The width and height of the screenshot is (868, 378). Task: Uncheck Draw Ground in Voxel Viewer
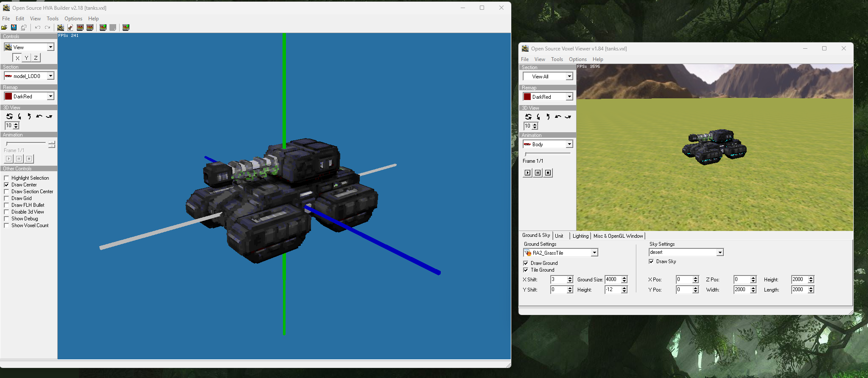click(526, 263)
